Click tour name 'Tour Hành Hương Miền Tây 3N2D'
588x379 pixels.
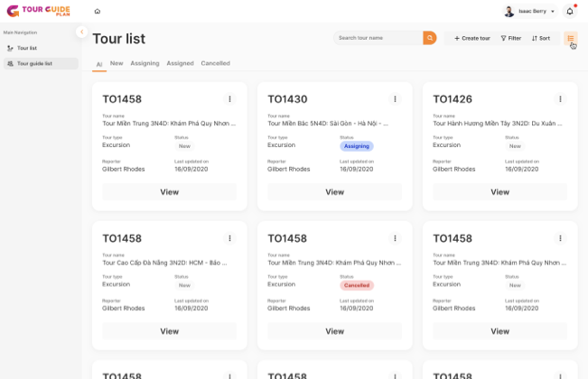click(498, 124)
